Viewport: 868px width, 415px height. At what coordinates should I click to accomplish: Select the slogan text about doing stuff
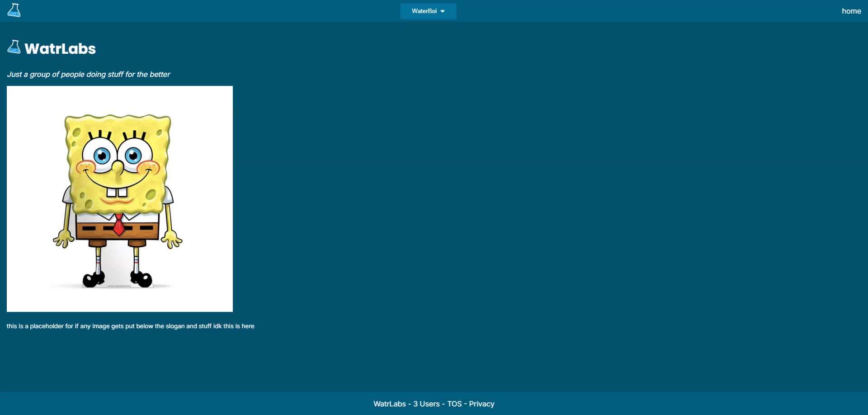click(x=89, y=74)
